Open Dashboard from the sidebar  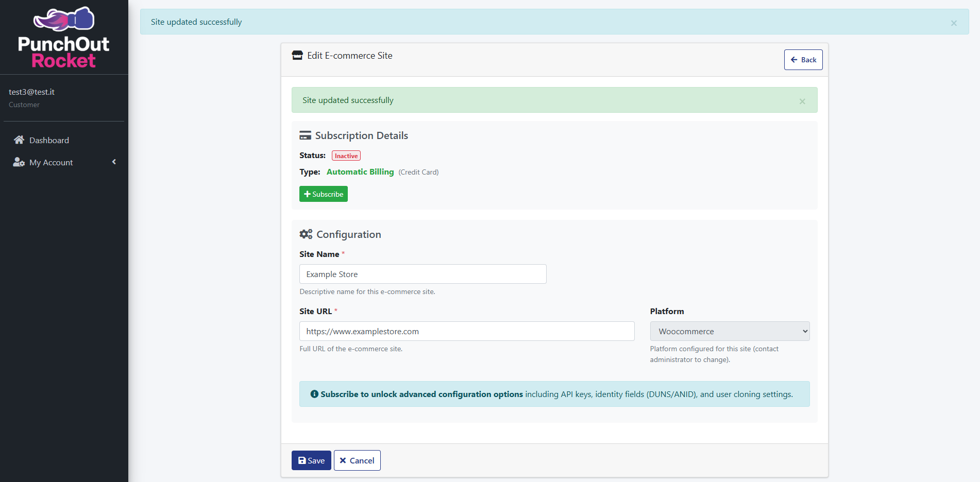pyautogui.click(x=49, y=140)
